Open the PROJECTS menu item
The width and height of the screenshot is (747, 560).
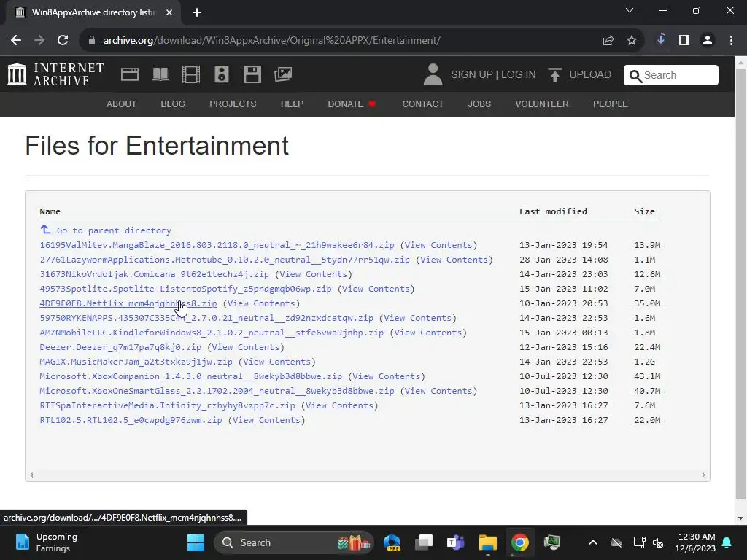pyautogui.click(x=233, y=104)
